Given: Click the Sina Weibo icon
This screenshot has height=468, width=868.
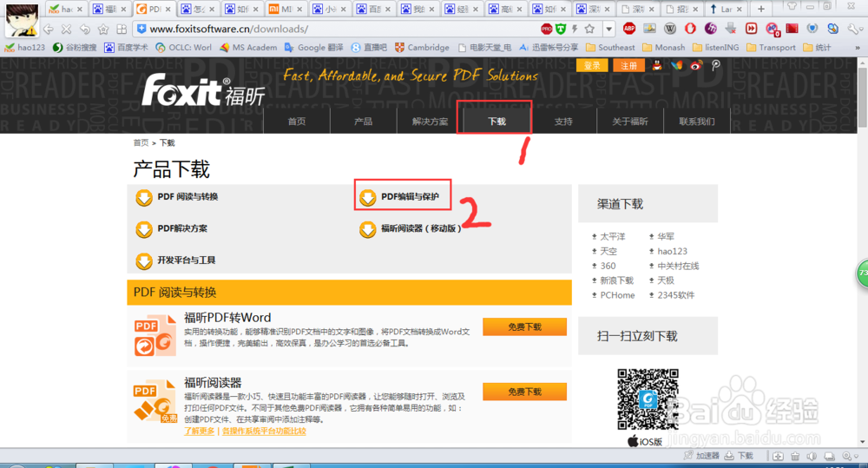Looking at the screenshot, I should click(696, 65).
